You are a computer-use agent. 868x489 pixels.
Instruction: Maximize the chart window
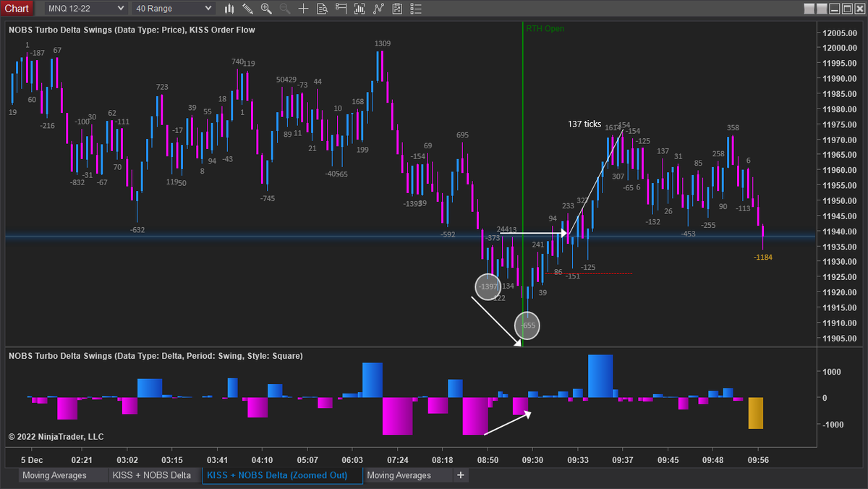[847, 9]
